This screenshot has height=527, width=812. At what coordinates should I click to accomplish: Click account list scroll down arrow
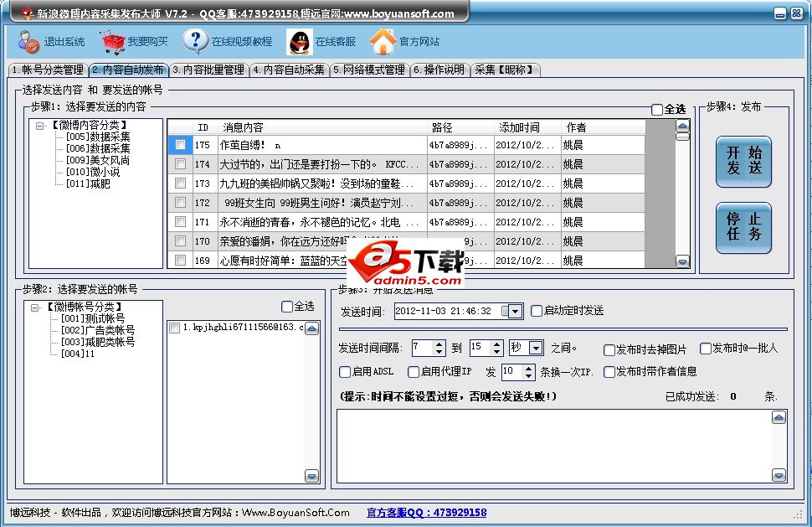coord(311,476)
